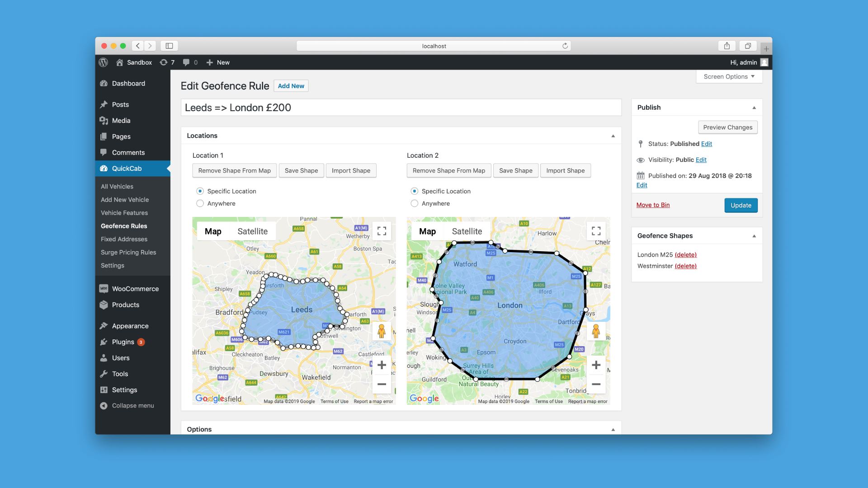Choose Specific Location for Location 1

[x=200, y=191]
